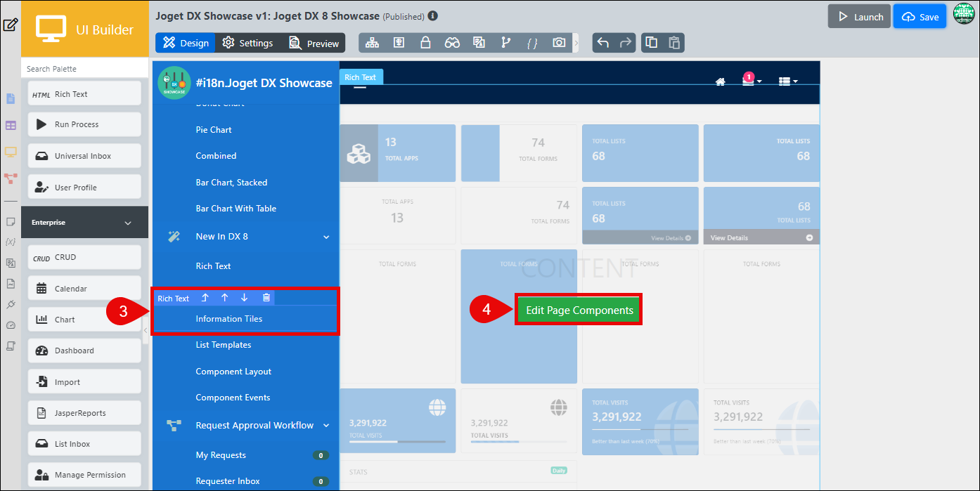Open the binoculars usage check icon

click(x=452, y=43)
